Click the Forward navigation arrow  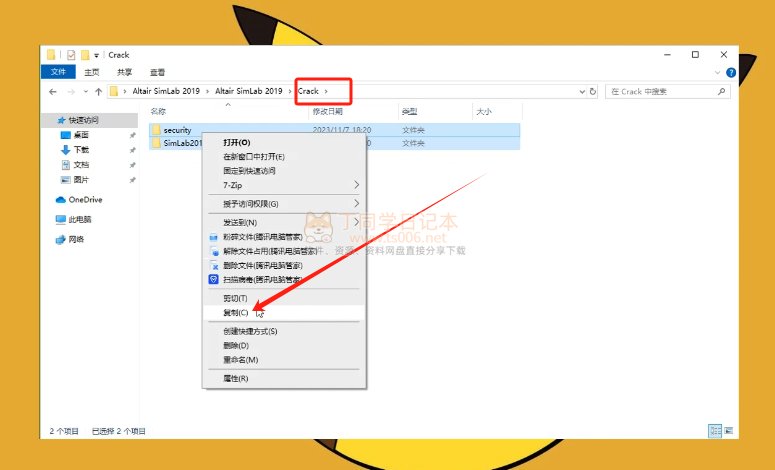pos(71,91)
